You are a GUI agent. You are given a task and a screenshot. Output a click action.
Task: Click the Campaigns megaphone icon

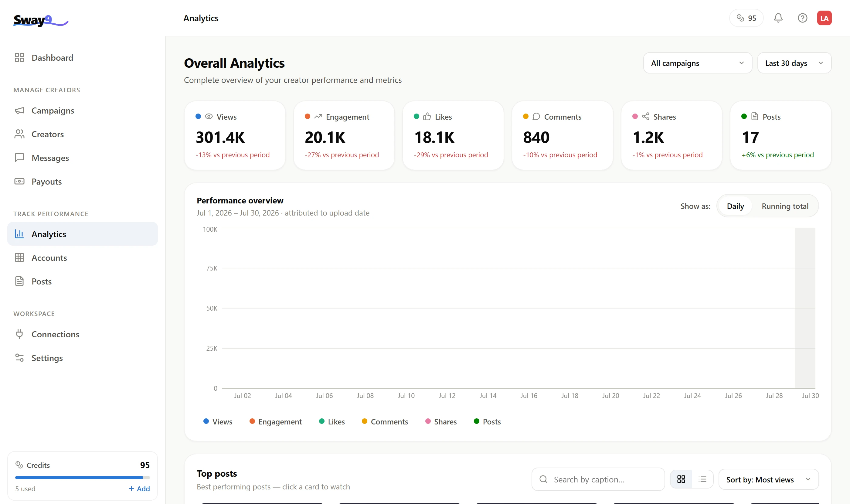tap(19, 111)
